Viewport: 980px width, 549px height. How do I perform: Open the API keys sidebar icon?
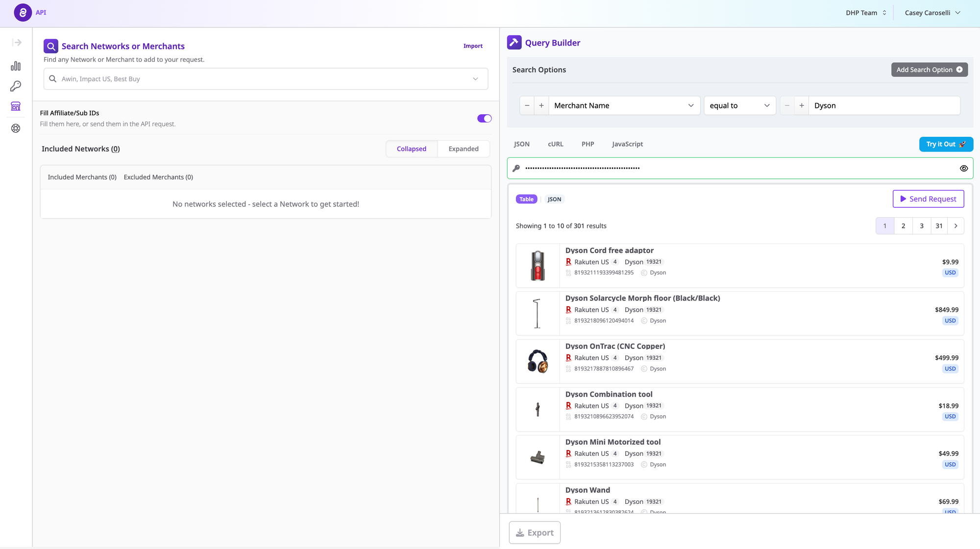tap(16, 86)
